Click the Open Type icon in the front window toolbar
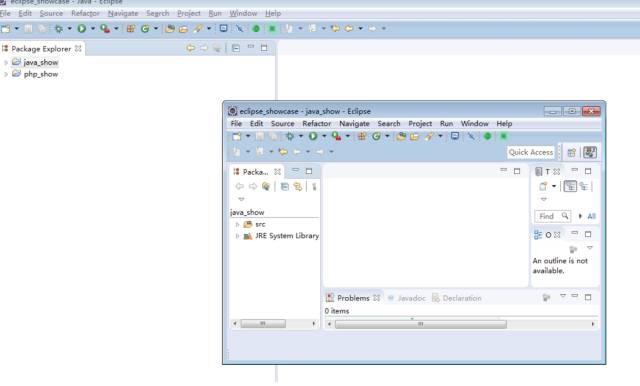The image size is (640, 386). pyautogui.click(x=401, y=136)
